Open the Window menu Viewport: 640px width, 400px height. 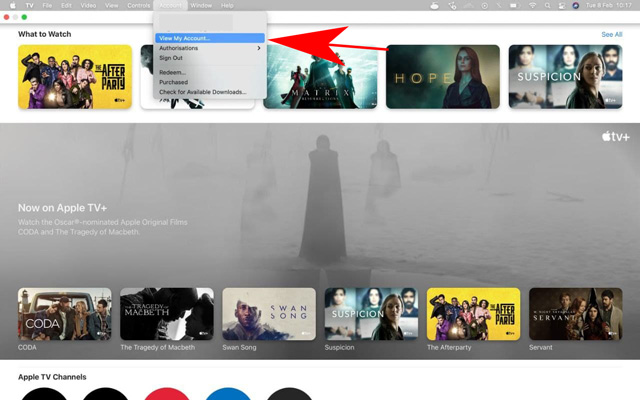coord(201,5)
